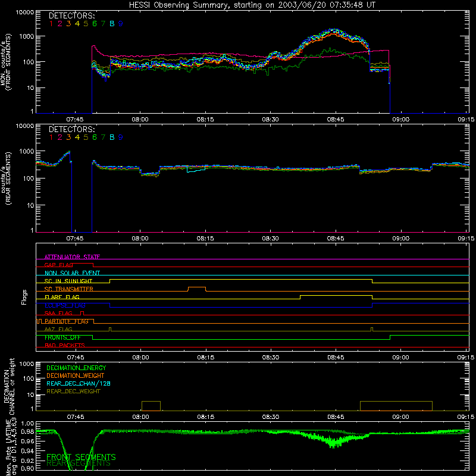The width and height of the screenshot is (476, 476).
Task: Click the SC_TRANSMITTER orange pulse in flags plot
Action: click(197, 289)
